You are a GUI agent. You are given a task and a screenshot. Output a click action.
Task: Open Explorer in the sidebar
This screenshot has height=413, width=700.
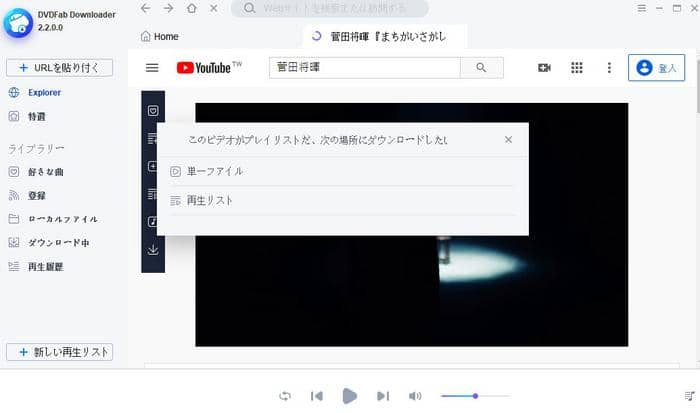click(35, 92)
